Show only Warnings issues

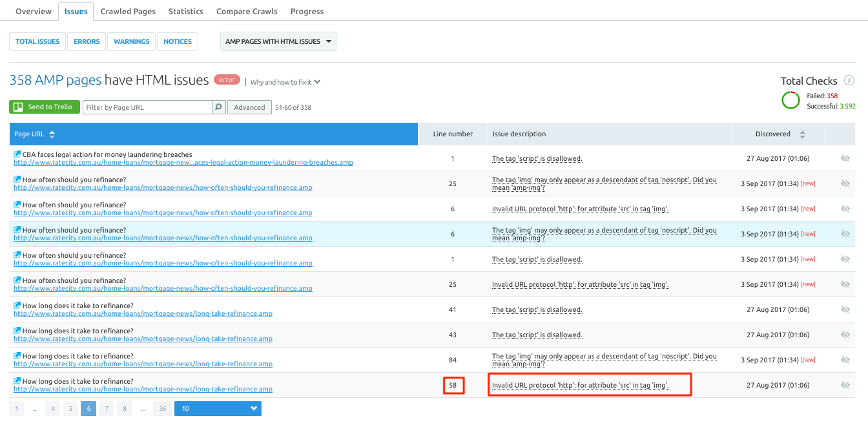131,41
